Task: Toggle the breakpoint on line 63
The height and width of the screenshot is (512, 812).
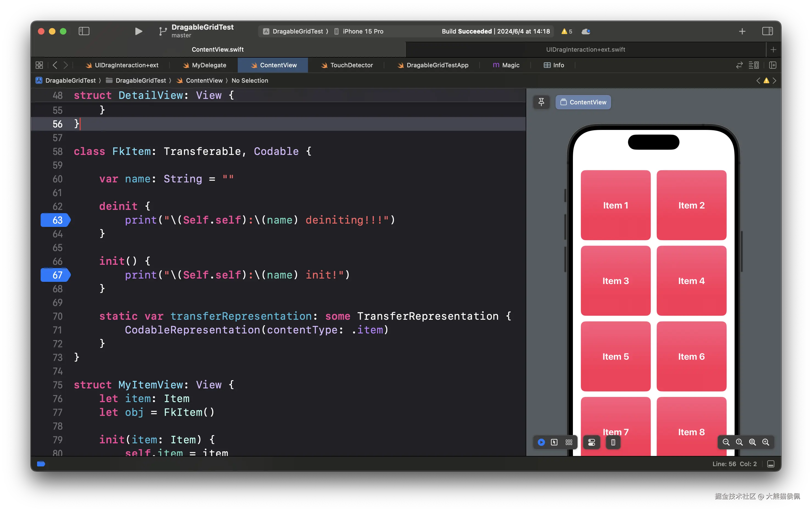Action: (x=56, y=220)
